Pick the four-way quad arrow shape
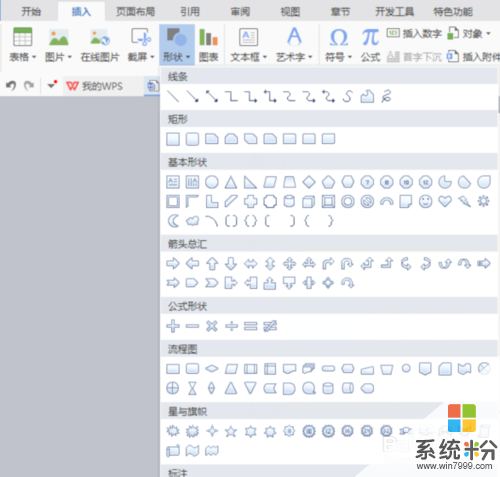500x477 pixels. (289, 264)
